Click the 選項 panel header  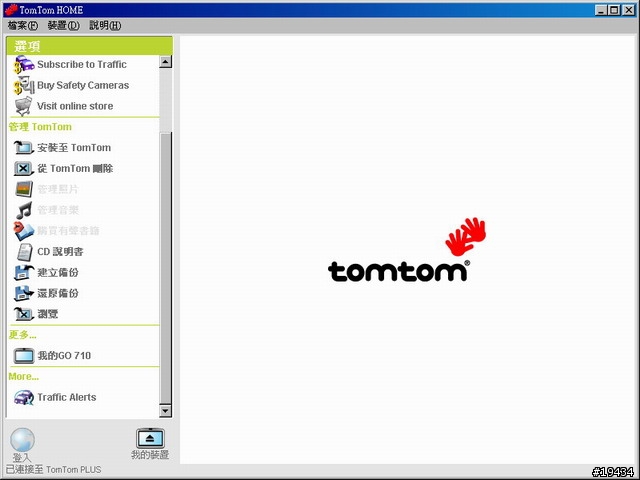click(x=89, y=46)
